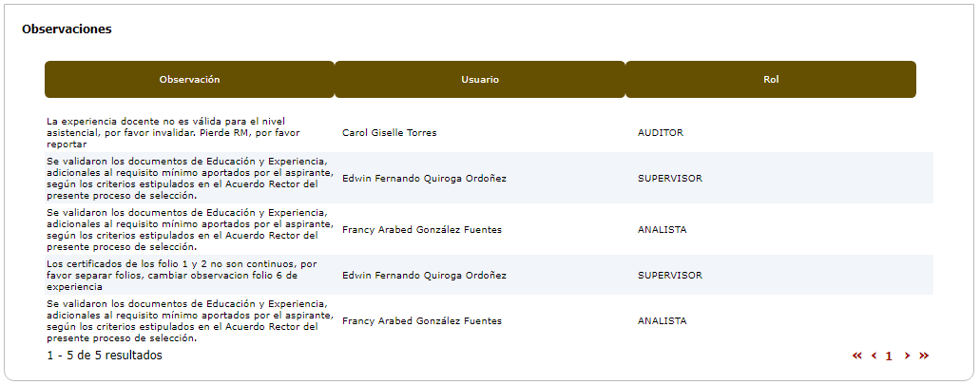Click the Usuario column header
The height and width of the screenshot is (385, 980).
pos(480,80)
